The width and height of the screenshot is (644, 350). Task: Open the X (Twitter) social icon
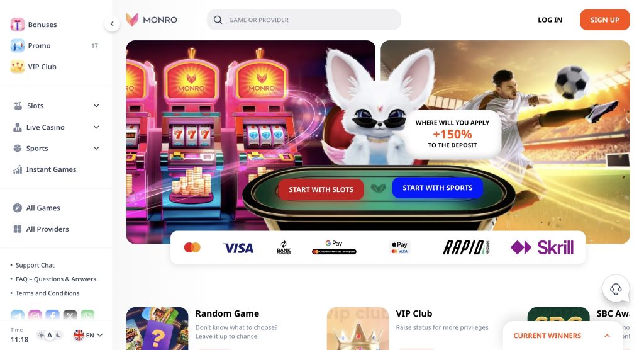click(x=70, y=315)
